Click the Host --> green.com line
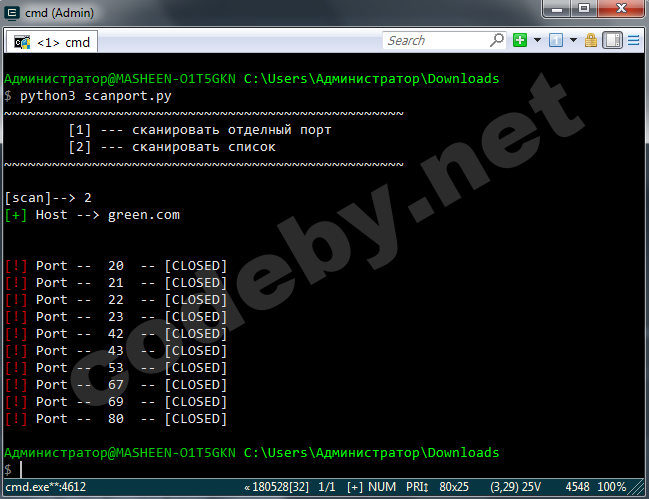Viewport: 649px width, 499px height. [x=92, y=215]
